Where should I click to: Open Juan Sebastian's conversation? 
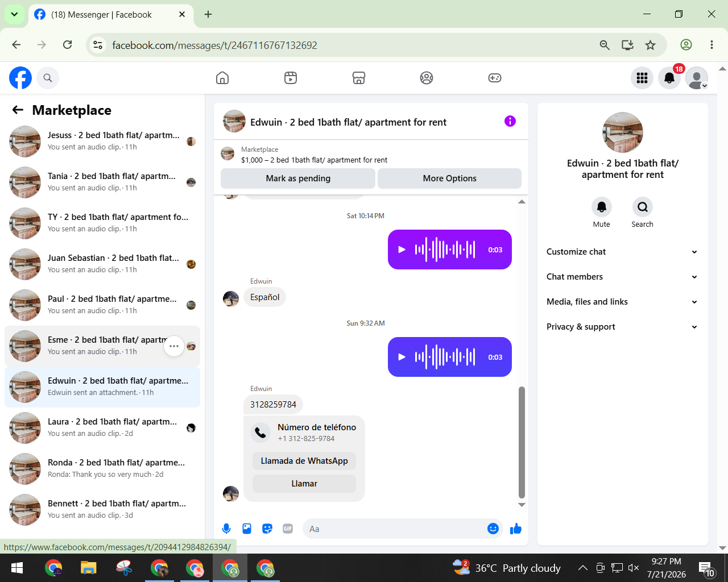click(x=102, y=264)
